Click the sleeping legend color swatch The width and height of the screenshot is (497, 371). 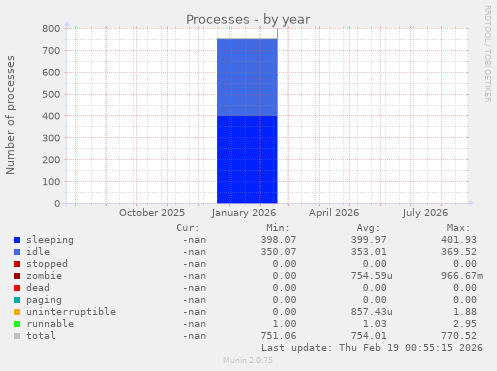[x=17, y=240]
